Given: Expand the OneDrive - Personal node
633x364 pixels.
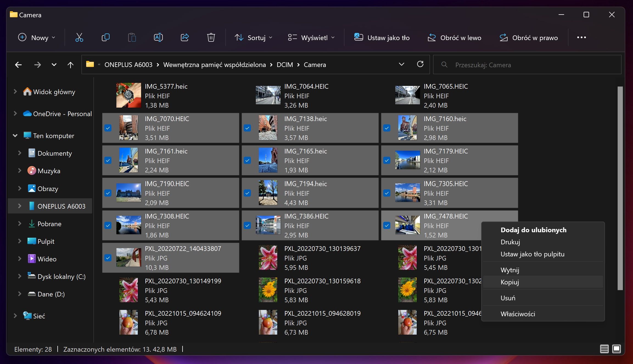Looking at the screenshot, I should point(15,113).
